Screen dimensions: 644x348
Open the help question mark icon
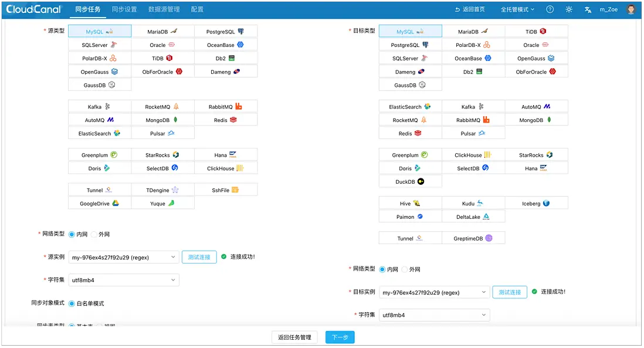point(550,9)
